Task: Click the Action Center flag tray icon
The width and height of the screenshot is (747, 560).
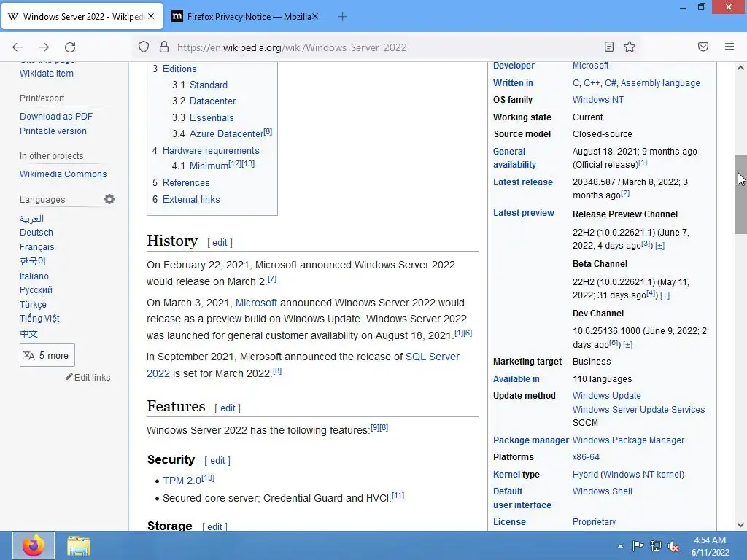Action: click(x=638, y=546)
